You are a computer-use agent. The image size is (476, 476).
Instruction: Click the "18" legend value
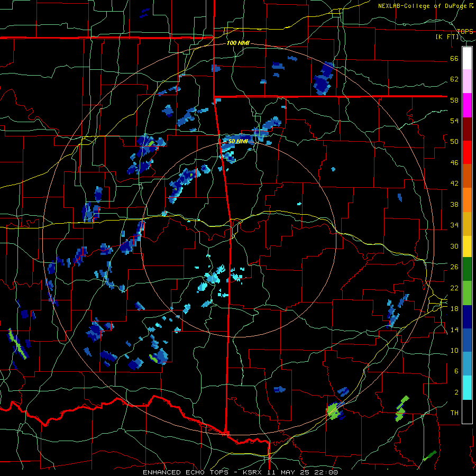click(454, 309)
